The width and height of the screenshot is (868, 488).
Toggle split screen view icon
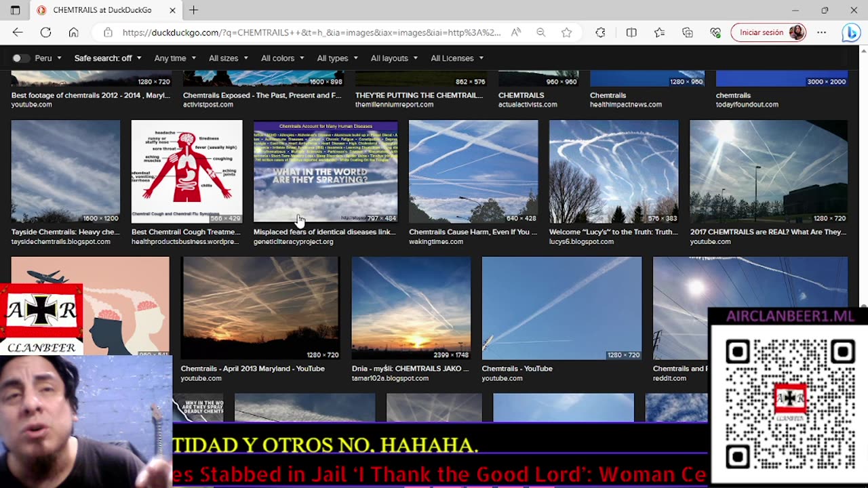tap(631, 33)
